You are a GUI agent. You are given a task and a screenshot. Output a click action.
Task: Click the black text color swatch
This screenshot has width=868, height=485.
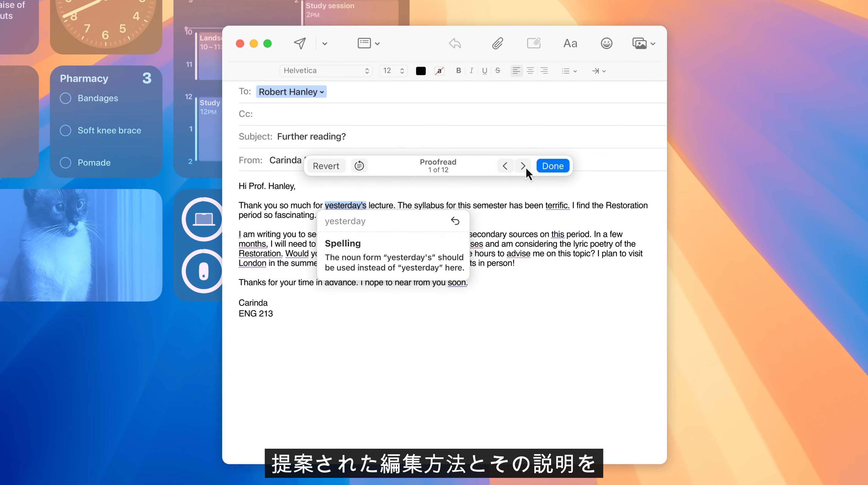point(421,71)
